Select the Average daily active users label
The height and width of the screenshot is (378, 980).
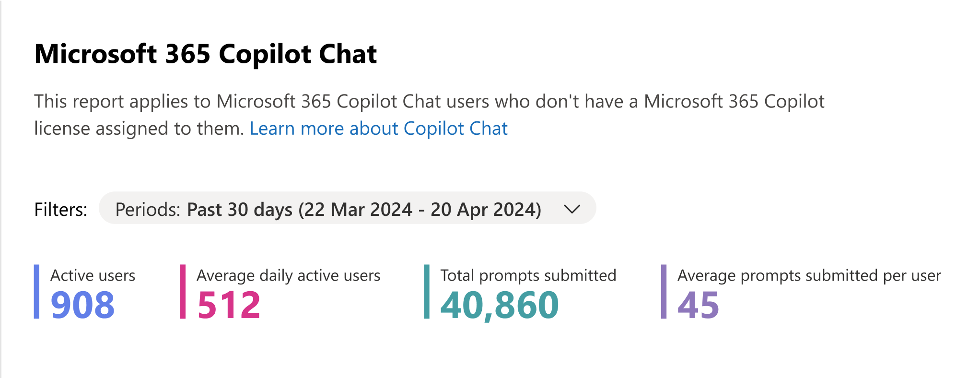[x=288, y=275]
